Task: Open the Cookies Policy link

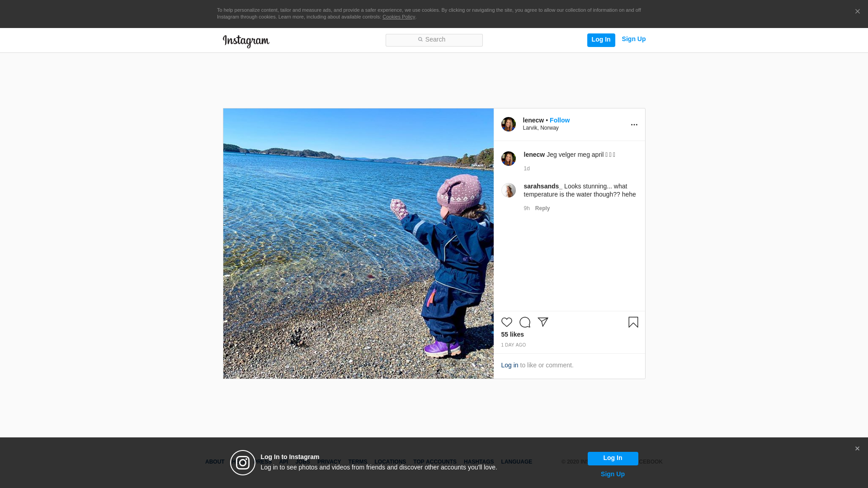Action: click(399, 17)
